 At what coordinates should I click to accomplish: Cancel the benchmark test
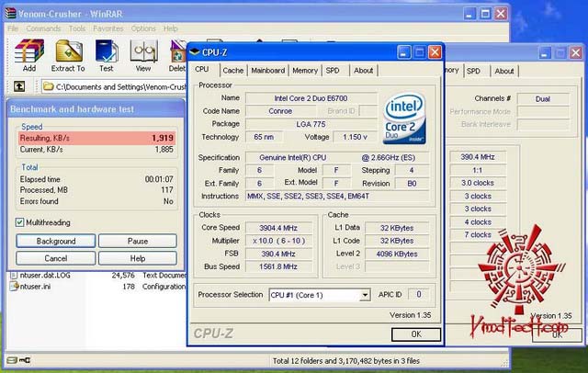coord(56,258)
